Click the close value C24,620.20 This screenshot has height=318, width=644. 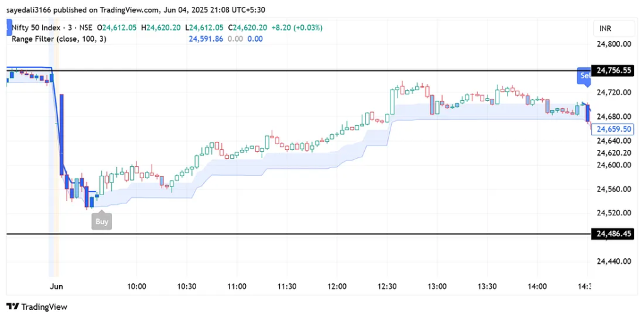click(x=247, y=28)
